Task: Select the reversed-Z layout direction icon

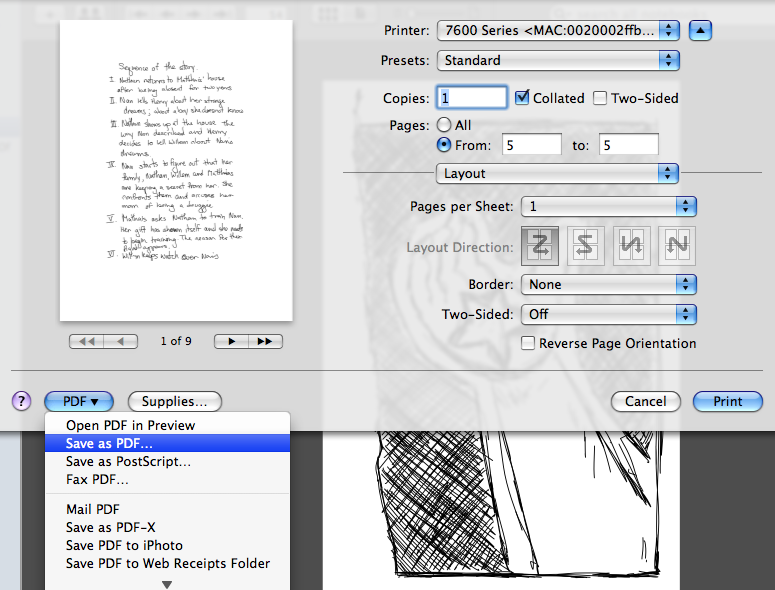Action: [x=586, y=245]
